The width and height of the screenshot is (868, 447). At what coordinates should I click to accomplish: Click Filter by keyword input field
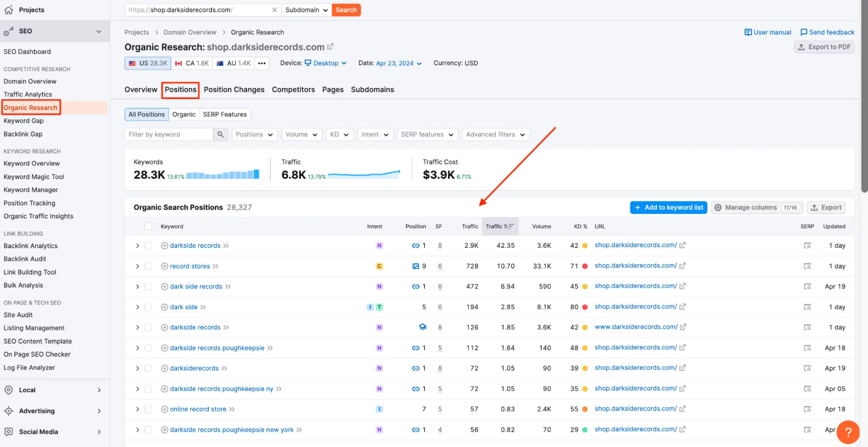pos(169,135)
